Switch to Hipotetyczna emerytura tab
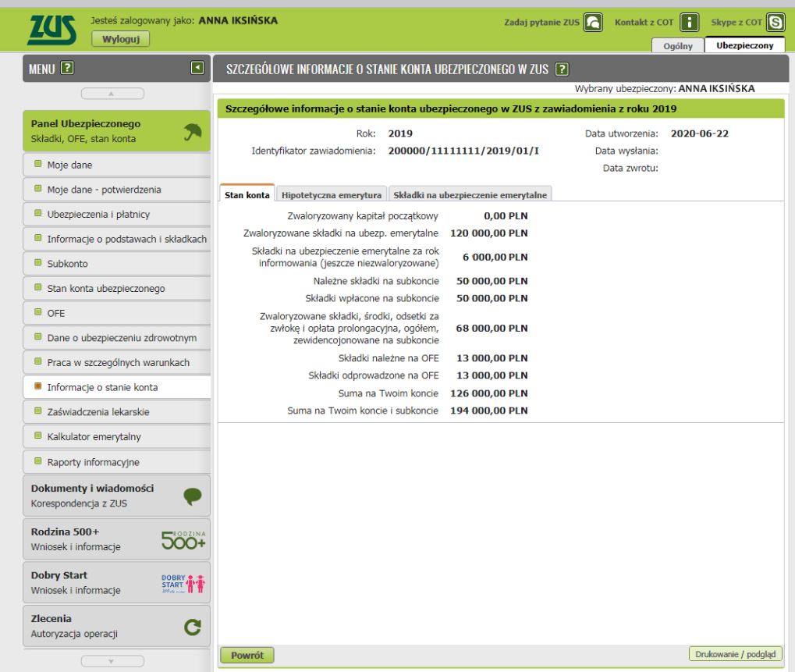795x672 pixels. pyautogui.click(x=332, y=194)
